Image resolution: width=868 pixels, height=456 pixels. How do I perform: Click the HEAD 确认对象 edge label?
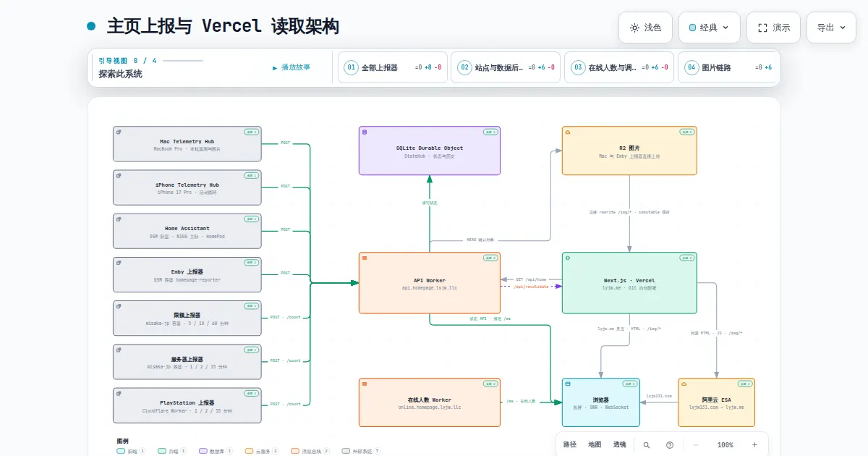point(480,239)
